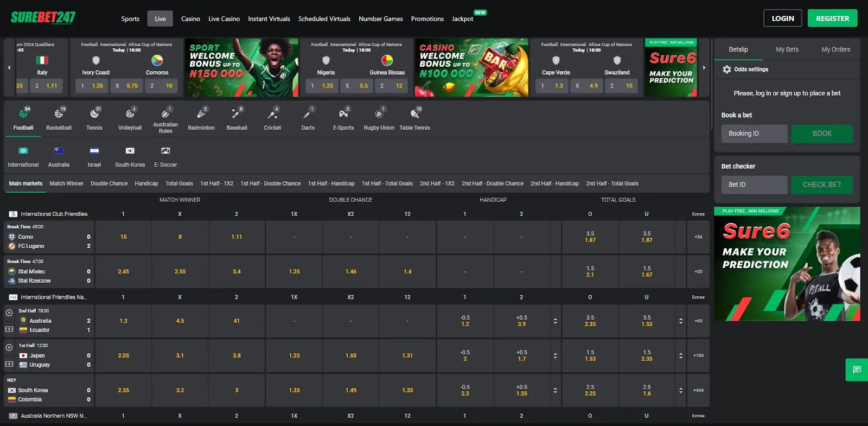Click the REGISTER button
Viewport: 868px width, 426px height.
click(833, 18)
